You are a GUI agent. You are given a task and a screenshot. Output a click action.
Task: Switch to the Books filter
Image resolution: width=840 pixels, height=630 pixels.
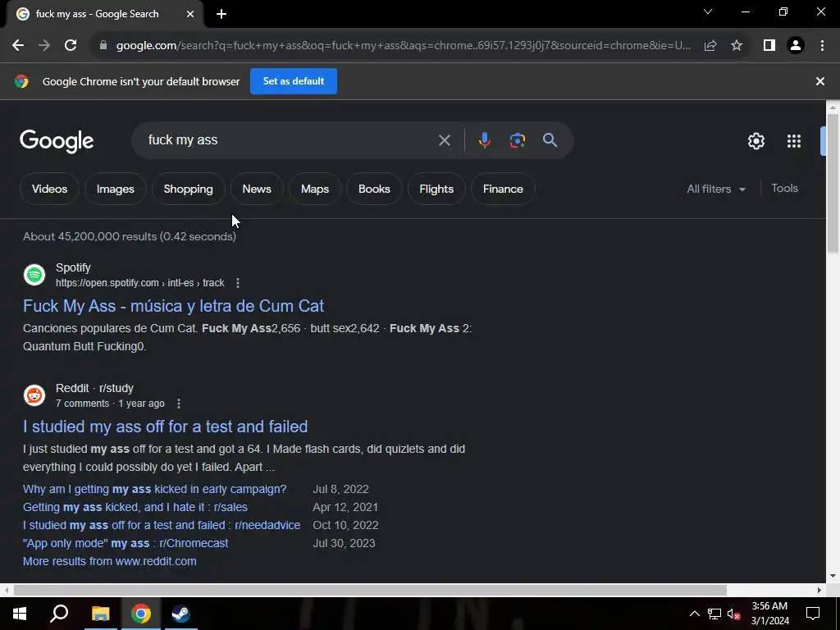374,189
